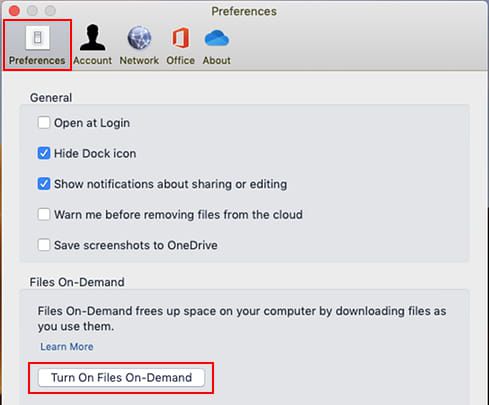
Task: Open the Account silhouette icon
Action: (92, 37)
